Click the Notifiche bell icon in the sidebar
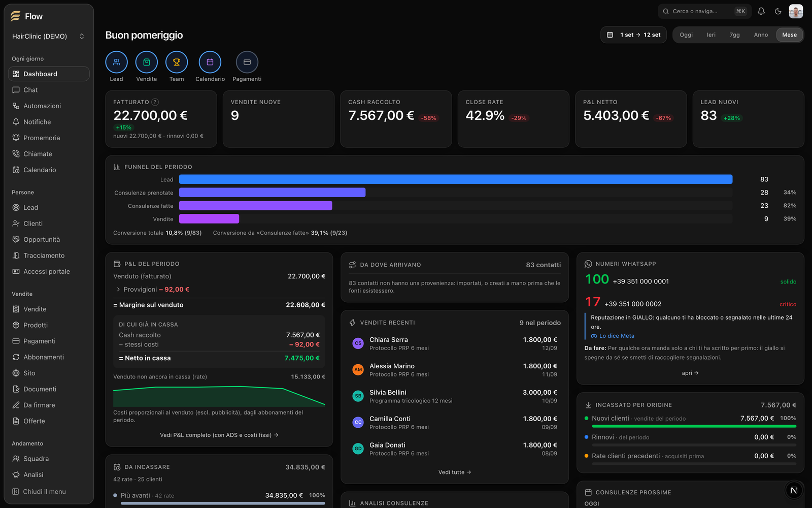 coord(16,122)
